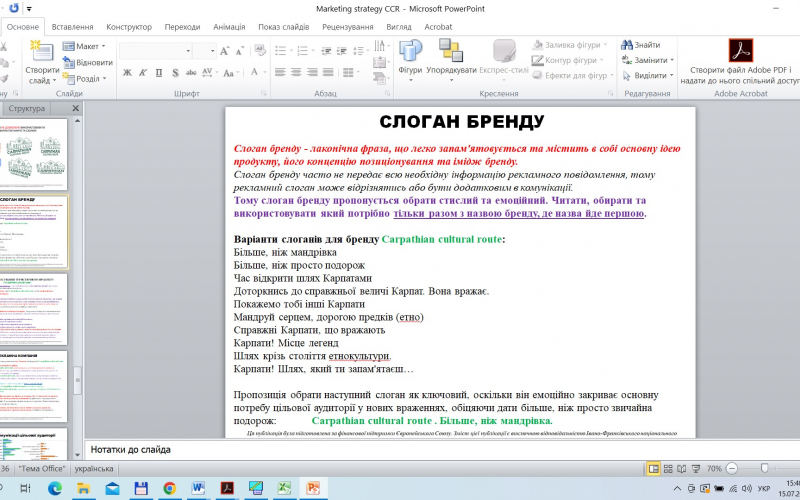The height and width of the screenshot is (500, 800).
Task: Click Create Adobe PDF and share icon
Action: click(740, 50)
